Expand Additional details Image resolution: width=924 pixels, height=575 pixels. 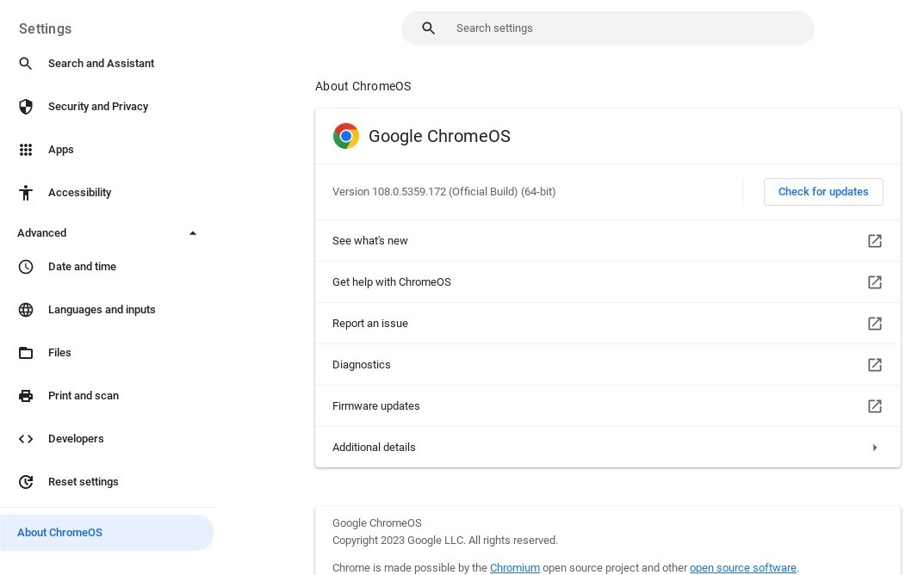tap(875, 448)
